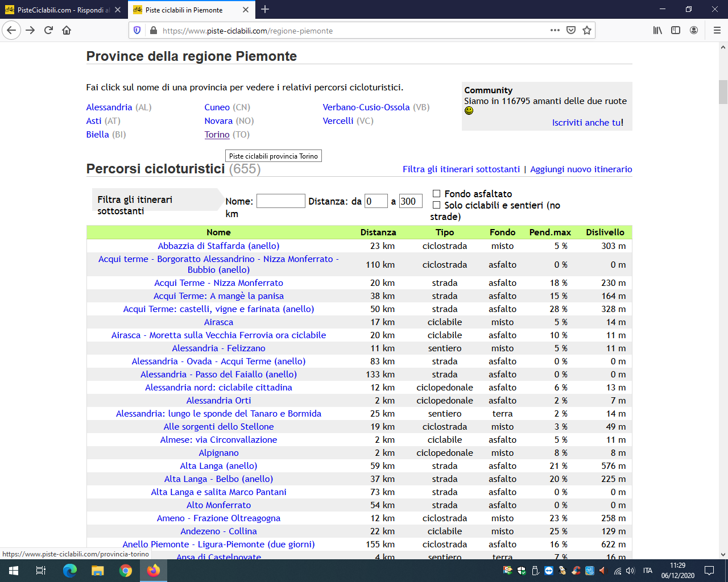This screenshot has width=728, height=582.
Task: Open Alta Langa - Belbo (anello) route
Action: [219, 479]
